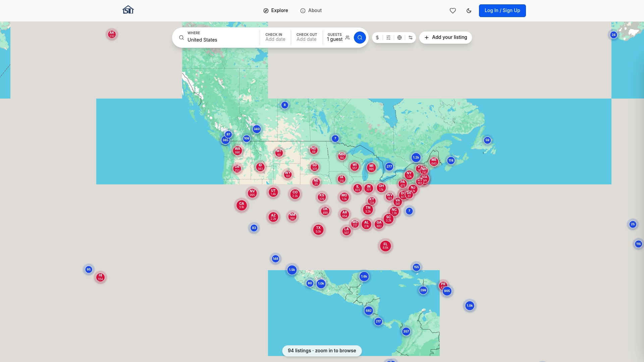This screenshot has width=644, height=362.
Task: Click the AK 232 Alaska marker
Action: (112, 34)
